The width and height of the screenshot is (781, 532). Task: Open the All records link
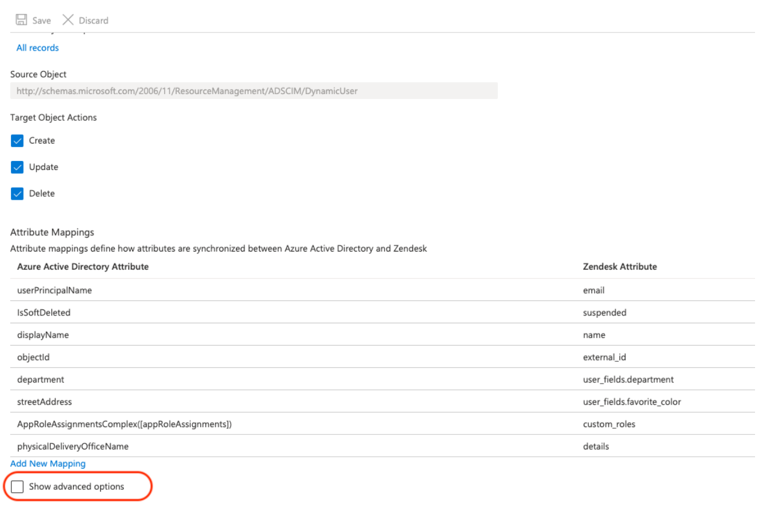37,48
